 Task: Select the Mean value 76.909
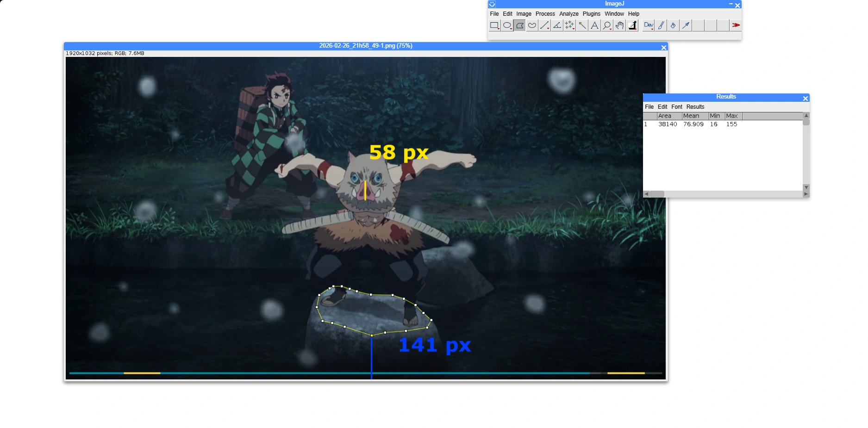(x=693, y=124)
